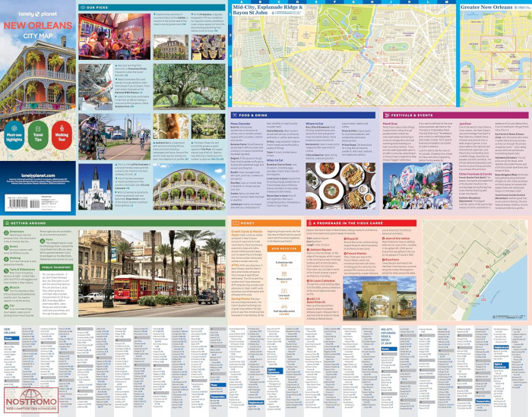Click the Menu Decoder heading

[x=241, y=124]
